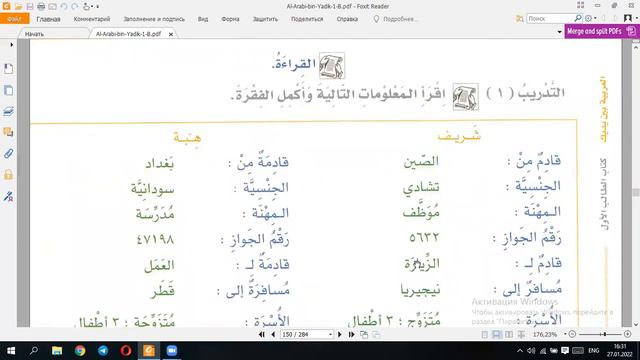Viewport: 640px width, 360px height.
Task: Redo the action in quick access toolbar
Action: tap(74, 7)
